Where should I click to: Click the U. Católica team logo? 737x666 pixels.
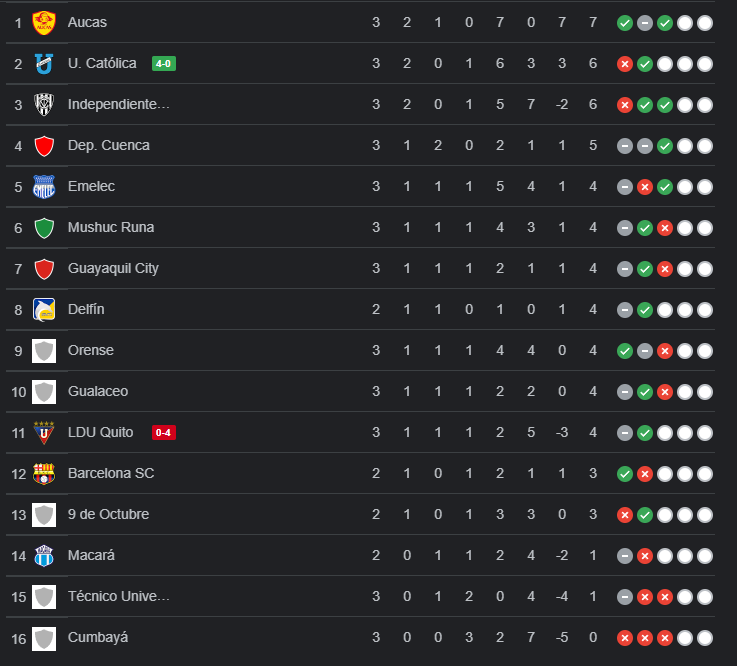click(43, 64)
